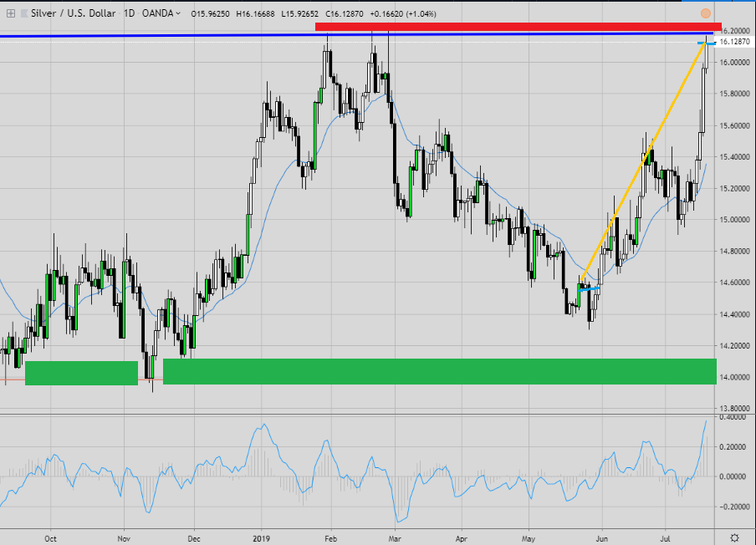This screenshot has height=545, width=756.
Task: Click price axis label 14.00000
Action: 734,377
